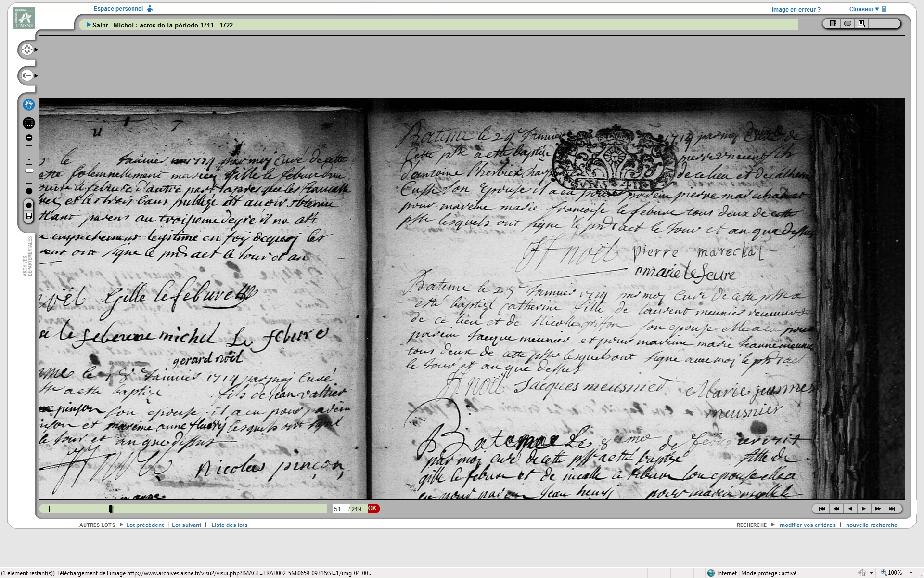
Task: Open the Classeur dropdown menu
Action: coord(864,9)
